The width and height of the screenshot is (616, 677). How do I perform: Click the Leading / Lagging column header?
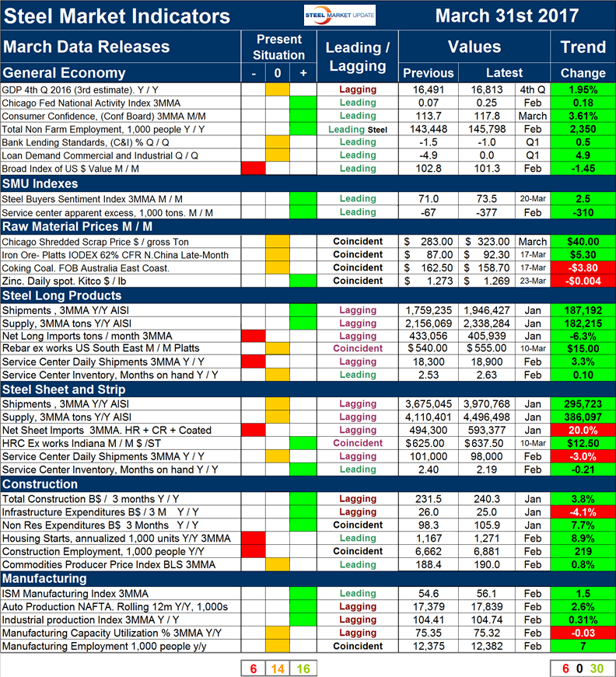click(x=357, y=57)
